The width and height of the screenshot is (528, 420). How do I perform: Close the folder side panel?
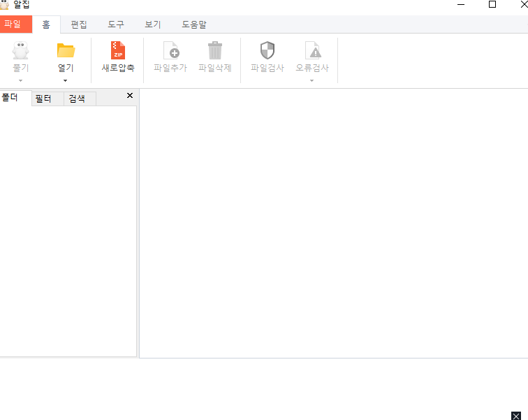[x=130, y=96]
